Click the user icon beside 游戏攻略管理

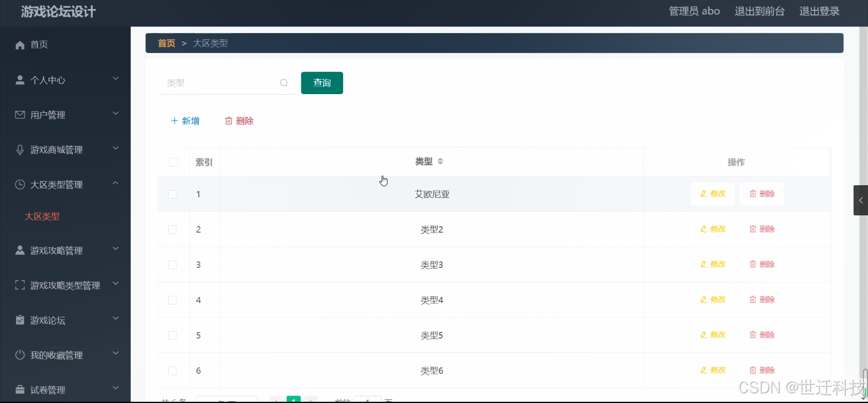click(x=20, y=250)
